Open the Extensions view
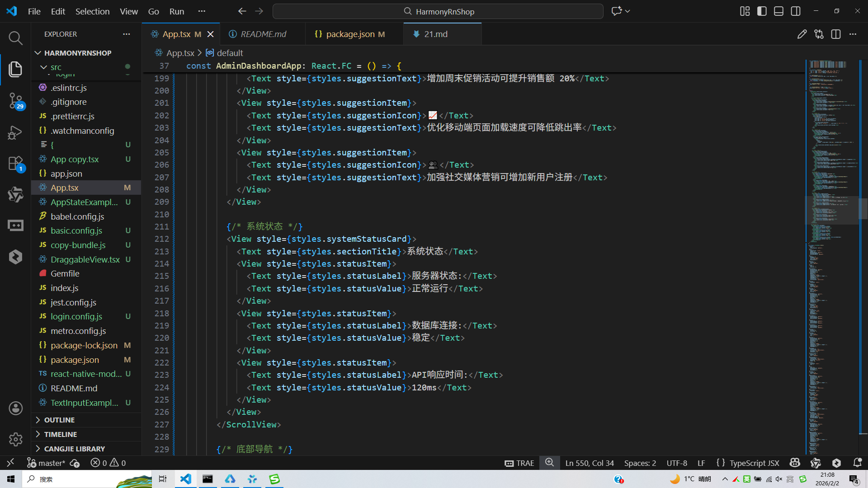 (x=15, y=164)
